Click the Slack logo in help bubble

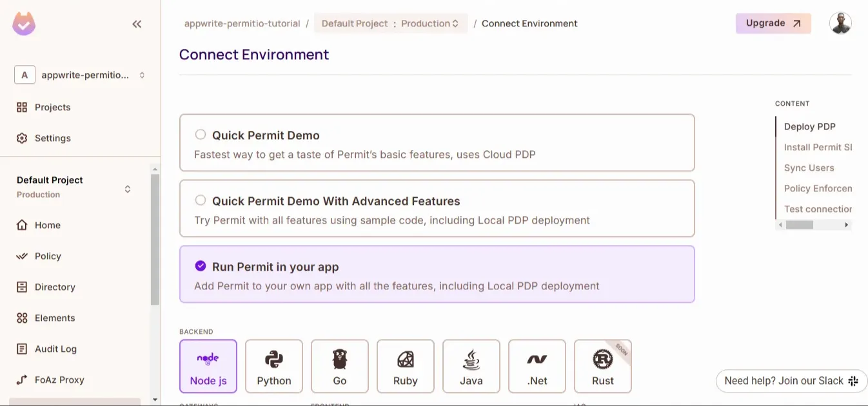coord(853,381)
